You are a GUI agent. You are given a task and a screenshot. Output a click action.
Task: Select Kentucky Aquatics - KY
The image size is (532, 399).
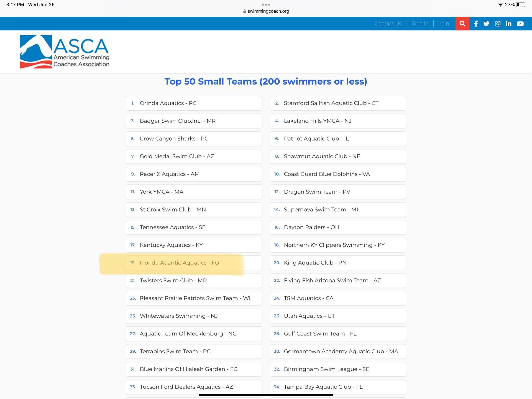194,245
